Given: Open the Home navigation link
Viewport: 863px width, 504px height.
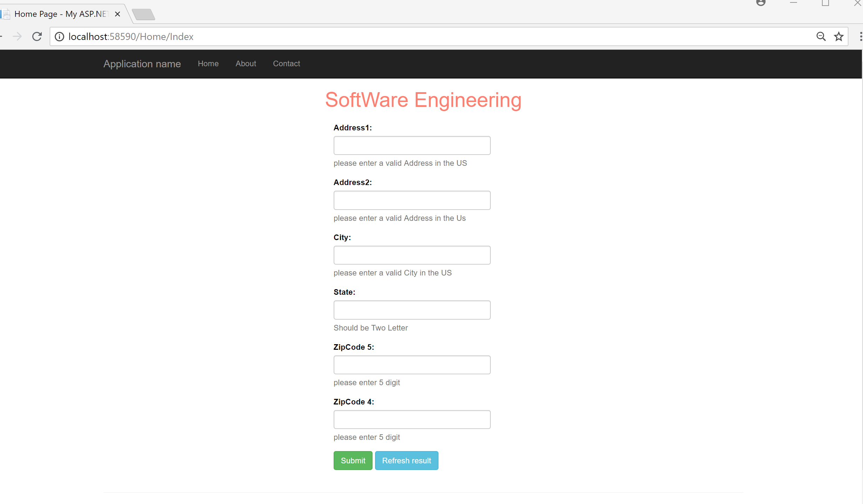Looking at the screenshot, I should 208,63.
